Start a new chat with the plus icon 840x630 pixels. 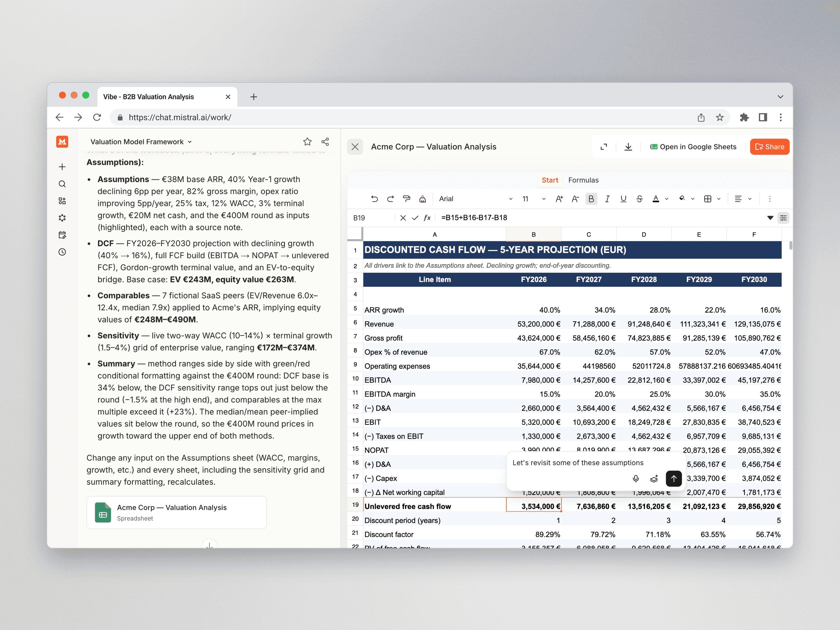pyautogui.click(x=62, y=167)
